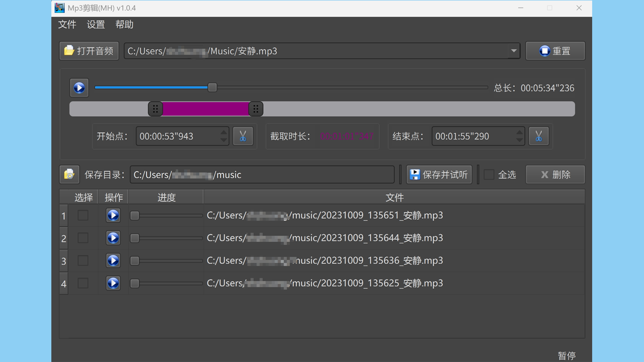Open the 文件 menu

click(67, 25)
